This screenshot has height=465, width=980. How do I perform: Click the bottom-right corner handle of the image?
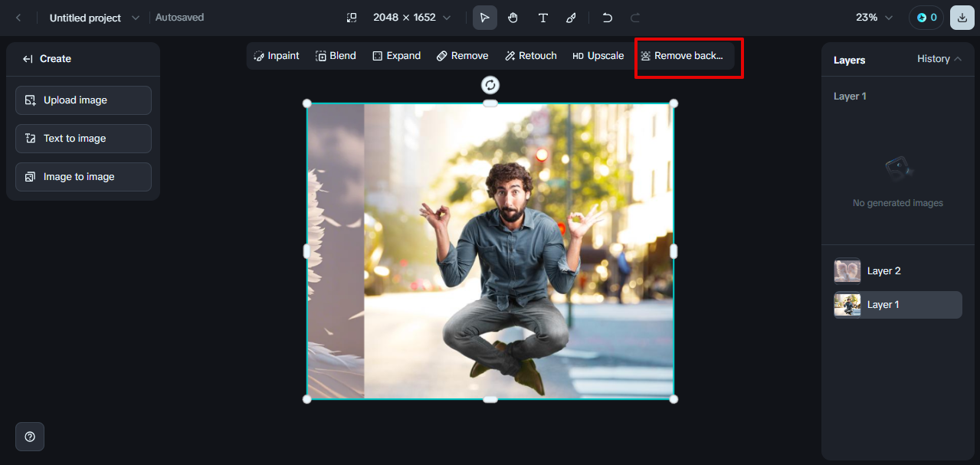coord(674,399)
